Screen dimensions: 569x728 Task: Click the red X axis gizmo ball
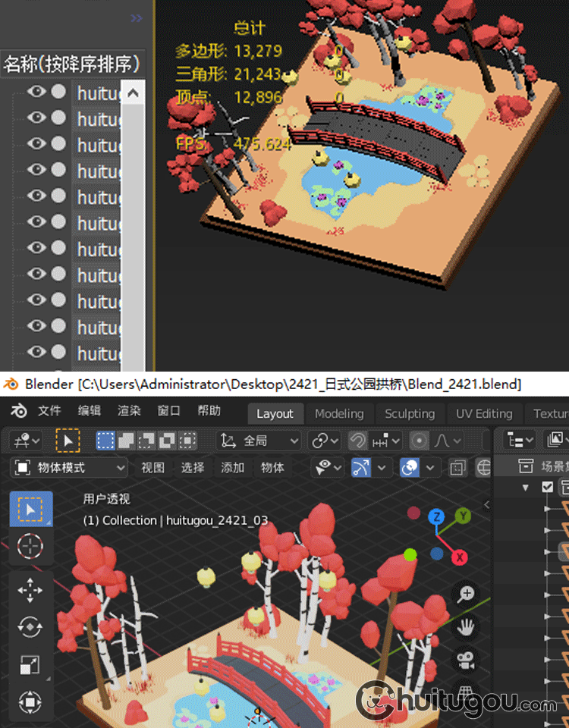tap(460, 557)
